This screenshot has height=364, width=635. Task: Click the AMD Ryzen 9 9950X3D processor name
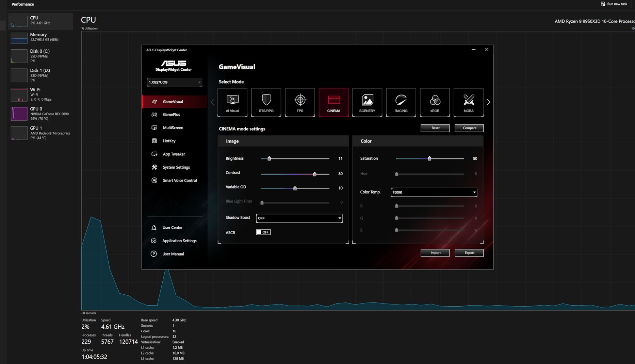(x=595, y=21)
